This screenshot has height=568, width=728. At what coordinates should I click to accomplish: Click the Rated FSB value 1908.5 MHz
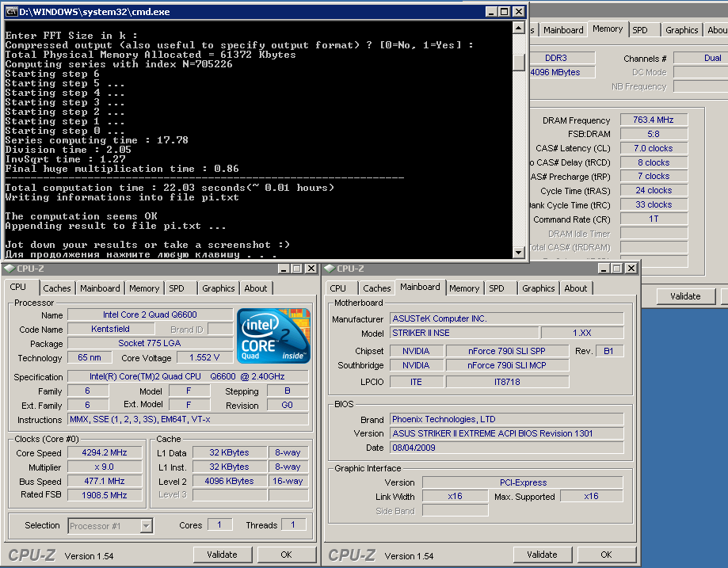pos(105,496)
